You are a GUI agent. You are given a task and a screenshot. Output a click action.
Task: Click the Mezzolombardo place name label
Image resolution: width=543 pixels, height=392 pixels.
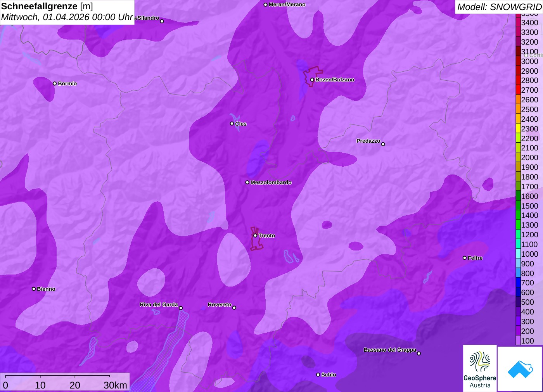tap(271, 182)
